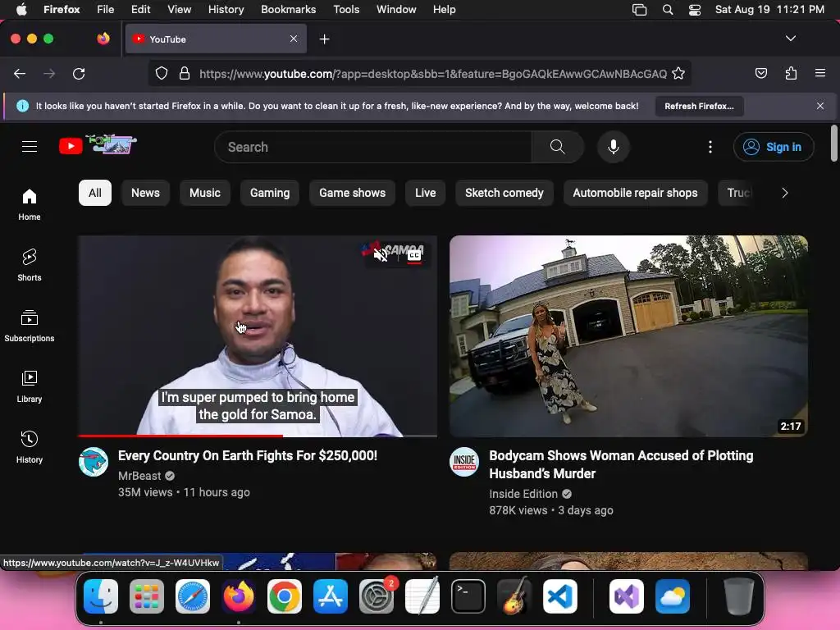
Task: Select the Music category chip
Action: 204,193
